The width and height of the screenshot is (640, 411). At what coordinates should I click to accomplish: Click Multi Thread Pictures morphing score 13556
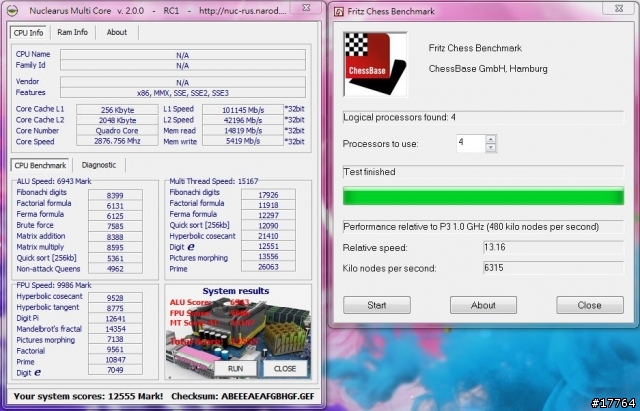click(x=268, y=256)
